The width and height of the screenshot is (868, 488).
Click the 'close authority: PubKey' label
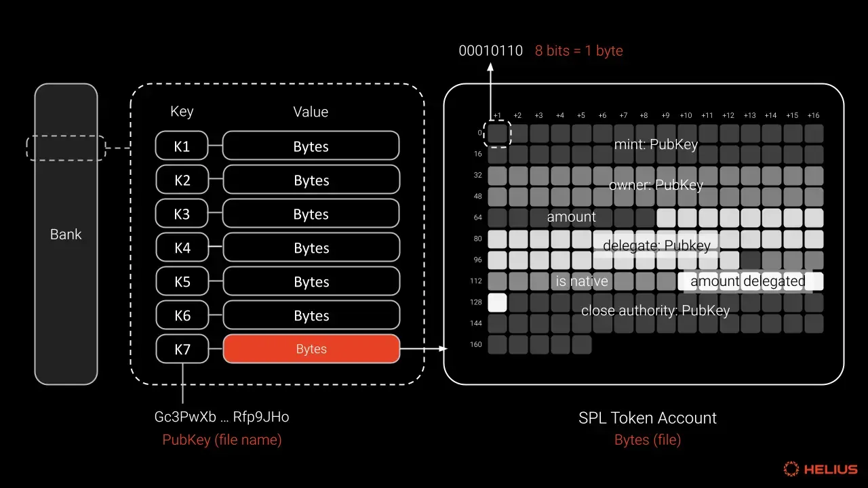pyautogui.click(x=655, y=311)
